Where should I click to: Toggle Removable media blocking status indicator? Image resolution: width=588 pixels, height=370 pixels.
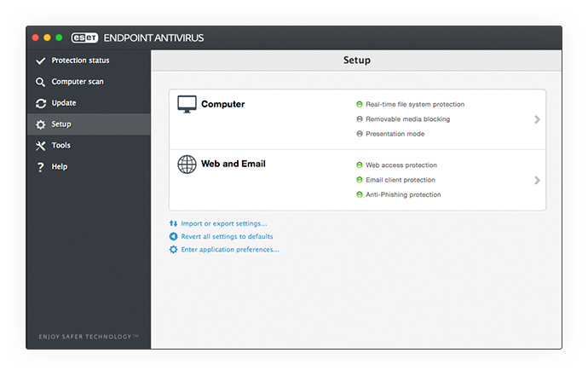click(x=360, y=119)
